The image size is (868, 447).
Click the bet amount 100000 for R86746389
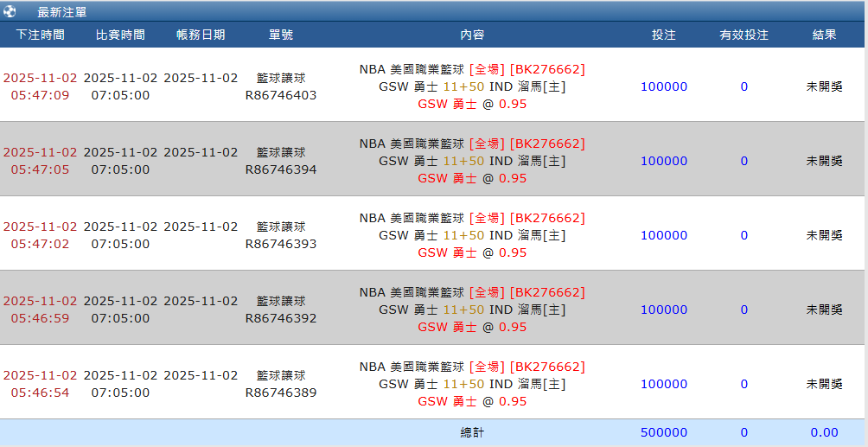click(x=664, y=384)
